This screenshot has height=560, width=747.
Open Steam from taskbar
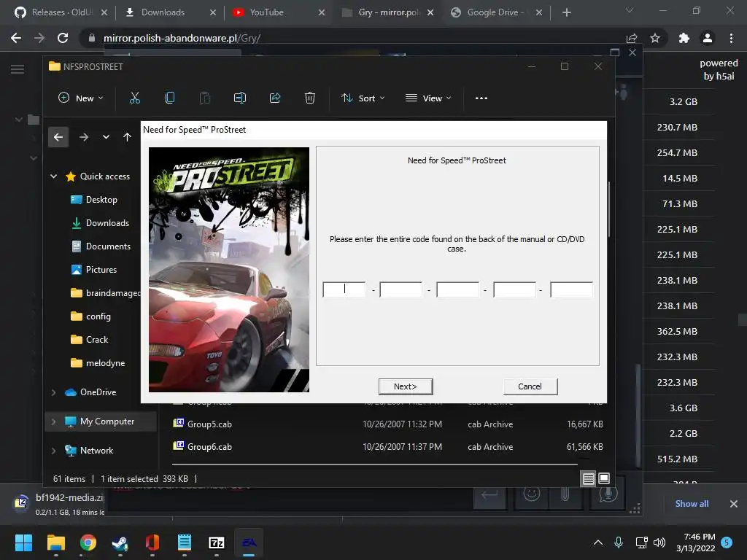click(120, 542)
